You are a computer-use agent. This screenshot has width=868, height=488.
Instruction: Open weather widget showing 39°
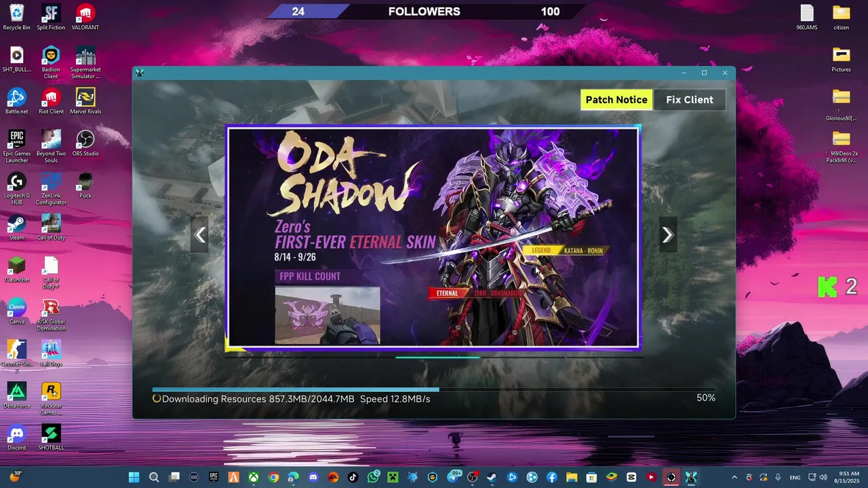pyautogui.click(x=15, y=477)
